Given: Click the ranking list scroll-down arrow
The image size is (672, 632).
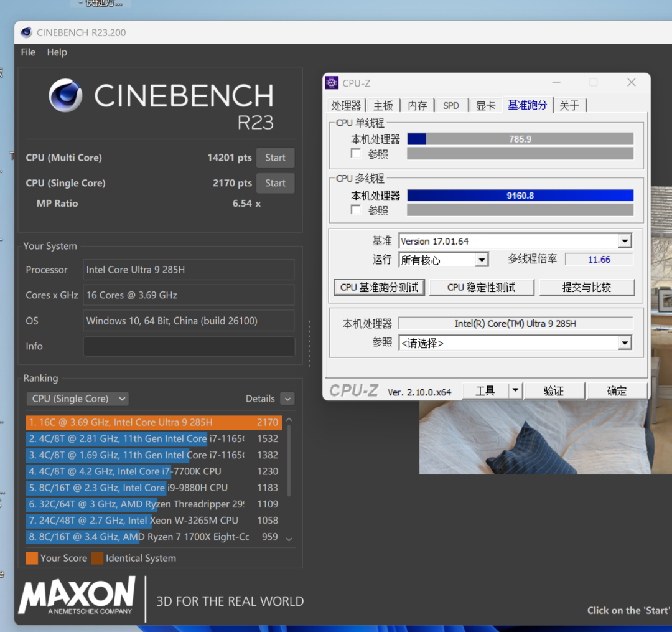Looking at the screenshot, I should click(289, 539).
